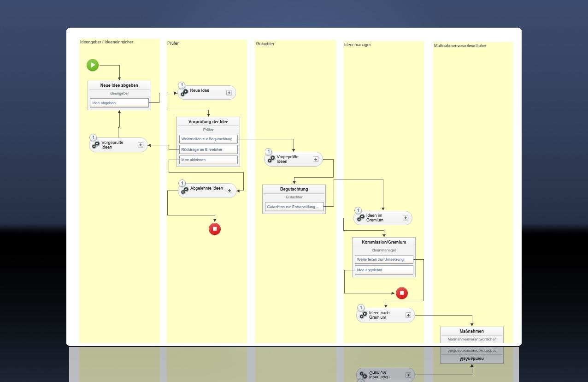Click the Maßnahmenverantwortlicher lane label
The width and height of the screenshot is (588, 382).
click(460, 46)
